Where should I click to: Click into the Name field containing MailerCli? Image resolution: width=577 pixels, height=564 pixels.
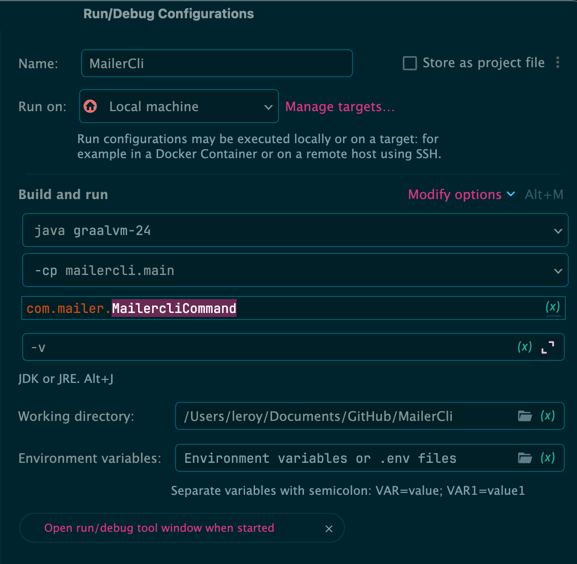click(x=217, y=63)
